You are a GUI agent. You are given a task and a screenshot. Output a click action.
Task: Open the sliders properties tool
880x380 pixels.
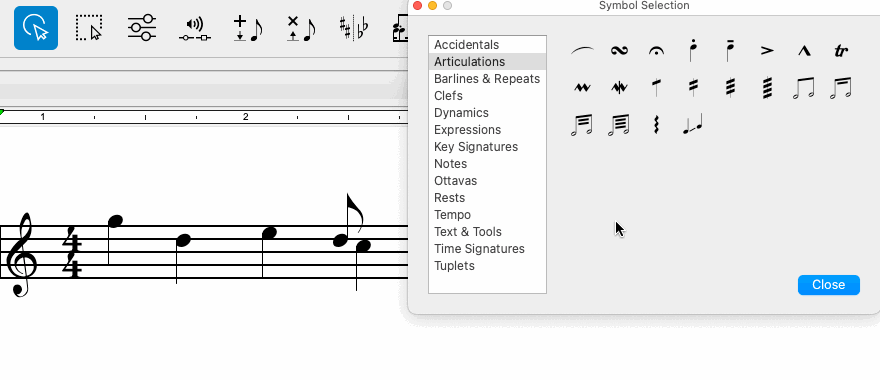point(141,28)
